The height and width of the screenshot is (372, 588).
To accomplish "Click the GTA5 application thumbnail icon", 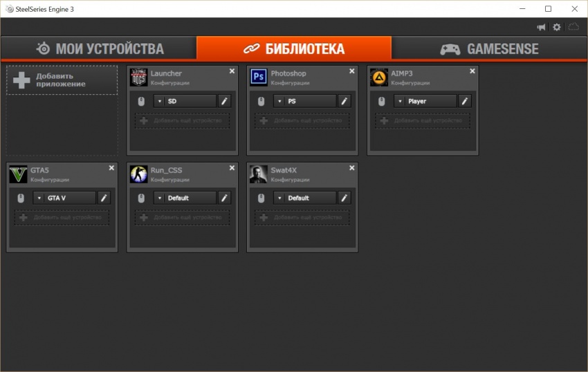I will click(18, 174).
